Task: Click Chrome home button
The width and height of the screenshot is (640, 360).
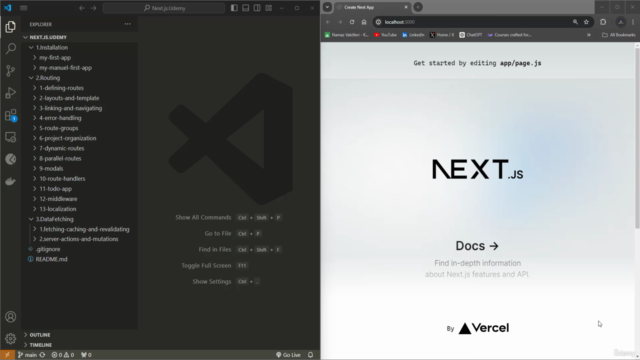Action: coord(364,22)
